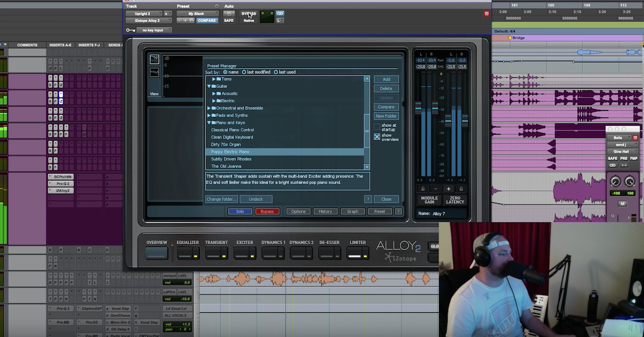Click the Solo button in Alloy

pyautogui.click(x=240, y=211)
